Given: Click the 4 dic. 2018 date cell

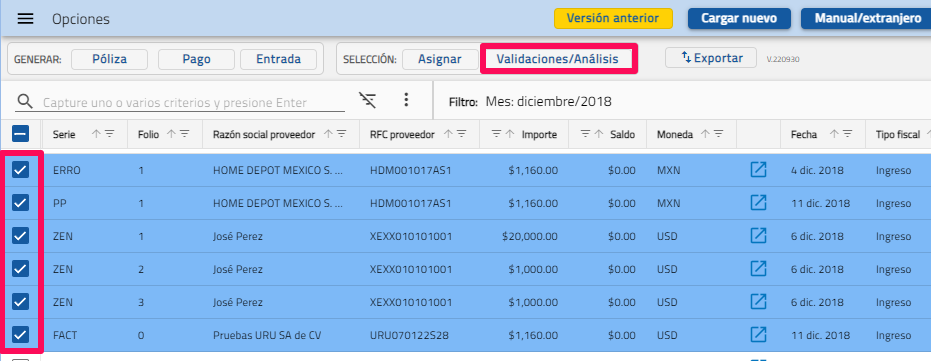Looking at the screenshot, I should [816, 170].
